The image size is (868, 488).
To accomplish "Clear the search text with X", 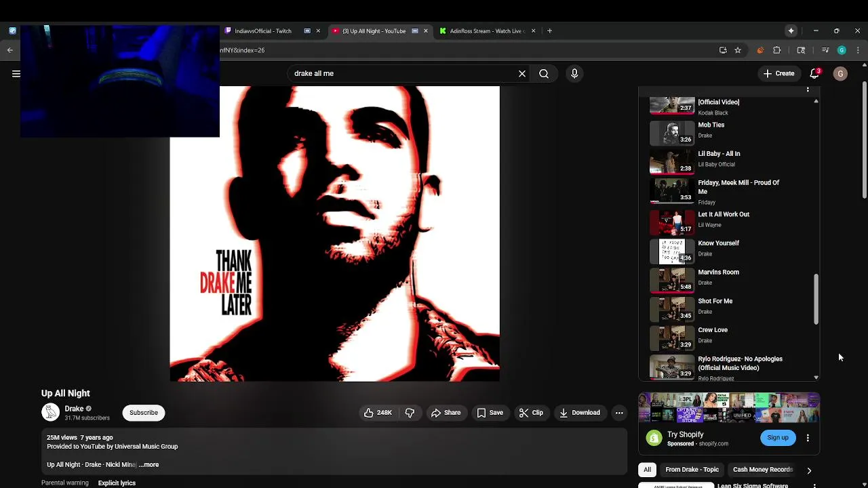I will click(522, 74).
